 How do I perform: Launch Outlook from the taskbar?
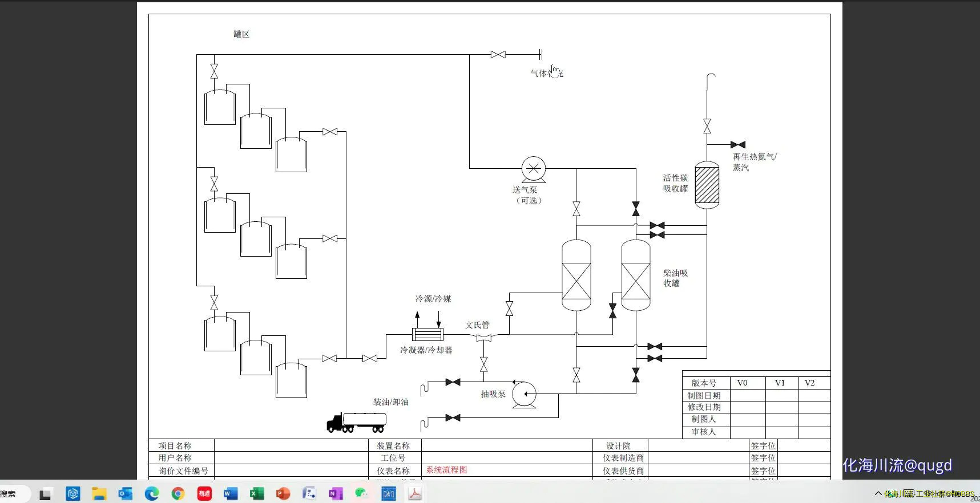pos(126,494)
